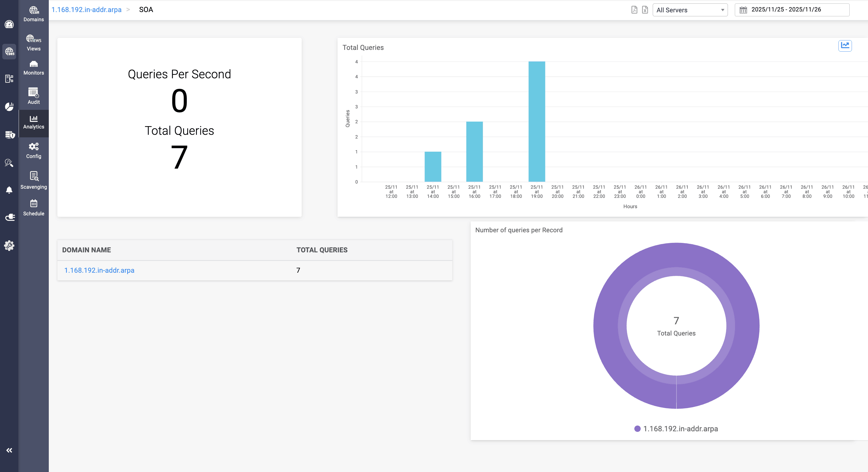Open the settings gear wrench icon
This screenshot has height=472, width=868.
[9, 245]
